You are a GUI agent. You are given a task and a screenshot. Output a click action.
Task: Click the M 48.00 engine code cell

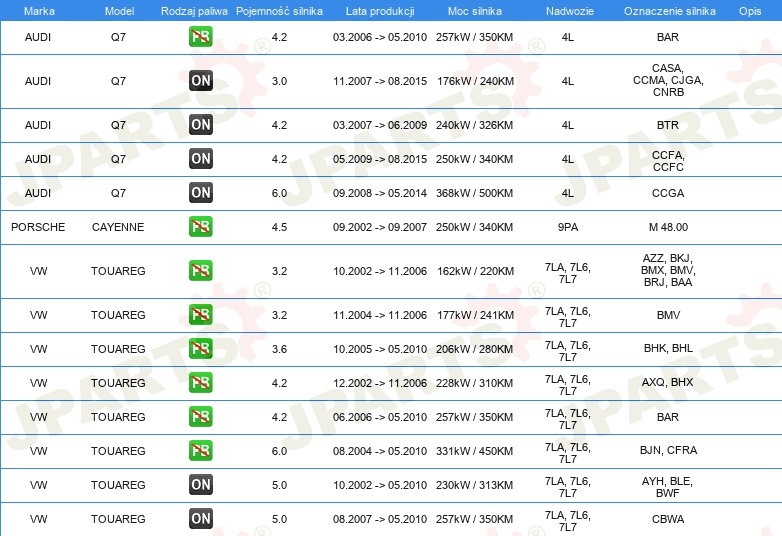click(x=667, y=227)
